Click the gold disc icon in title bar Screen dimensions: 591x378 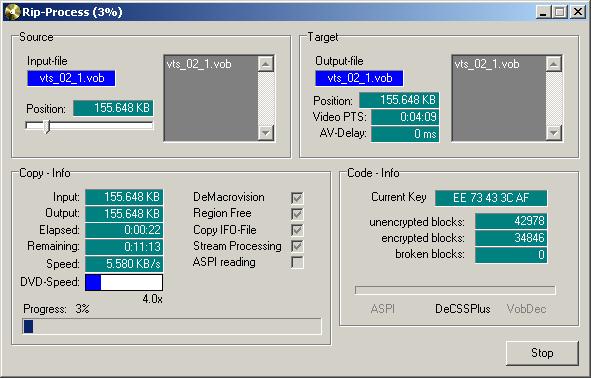click(x=12, y=12)
